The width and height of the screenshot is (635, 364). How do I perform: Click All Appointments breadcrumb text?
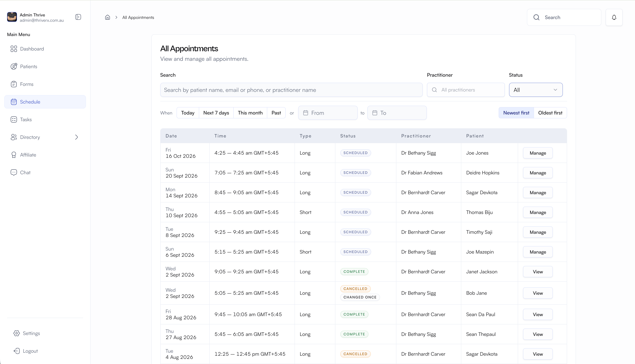pyautogui.click(x=138, y=17)
